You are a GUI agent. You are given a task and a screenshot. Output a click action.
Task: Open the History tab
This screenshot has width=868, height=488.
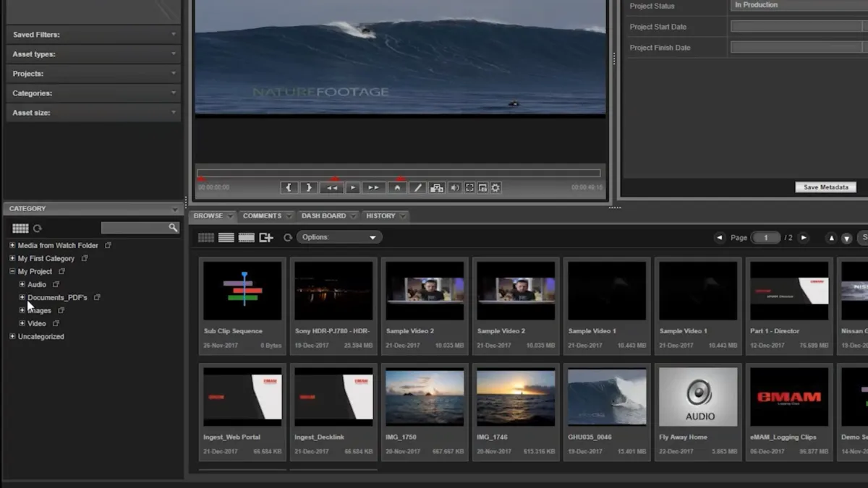(380, 215)
